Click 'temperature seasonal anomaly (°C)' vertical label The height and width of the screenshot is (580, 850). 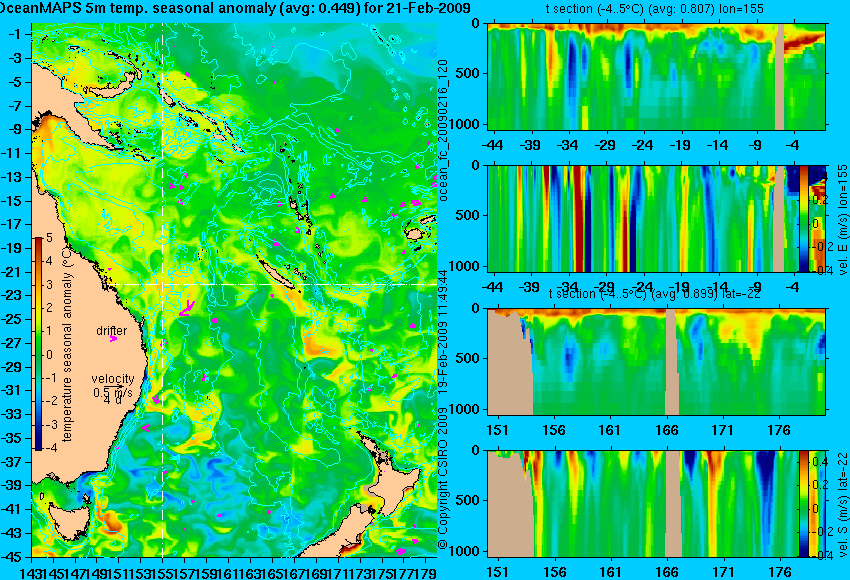(67, 344)
